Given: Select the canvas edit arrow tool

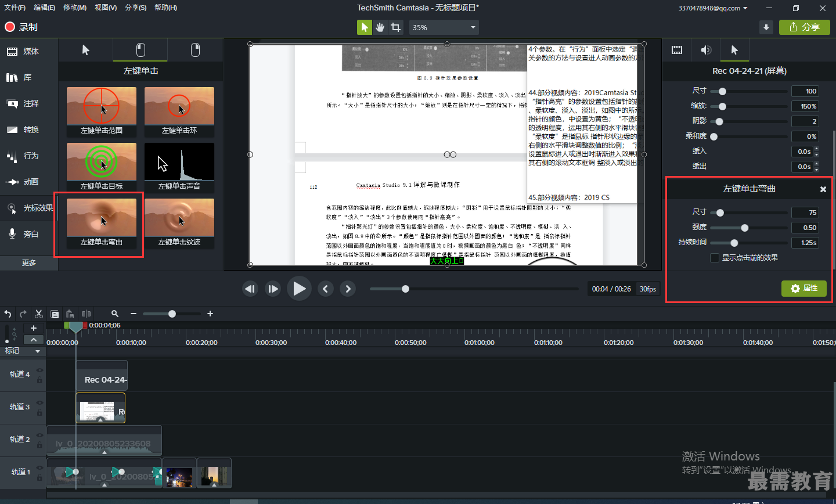Looking at the screenshot, I should pos(364,27).
